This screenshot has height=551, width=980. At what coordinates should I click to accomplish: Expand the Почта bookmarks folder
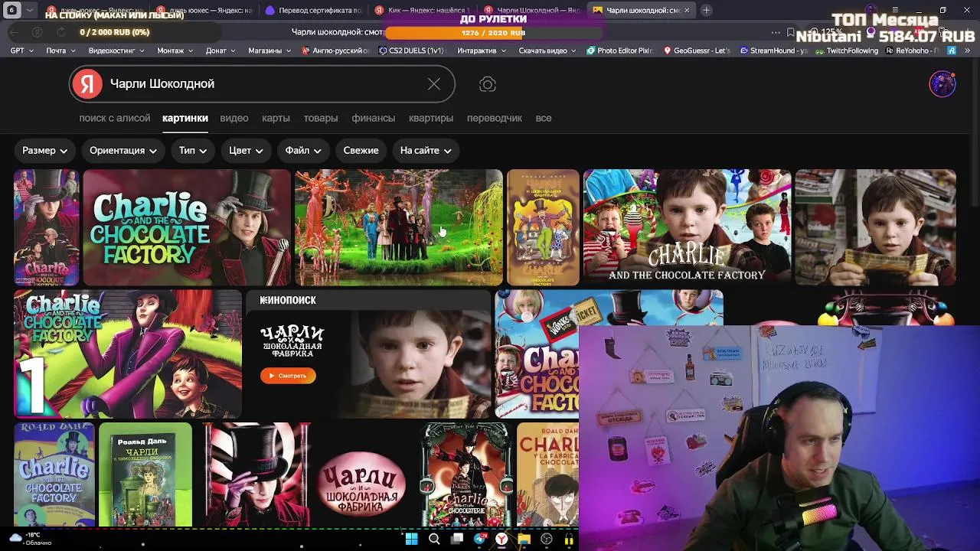pos(60,51)
